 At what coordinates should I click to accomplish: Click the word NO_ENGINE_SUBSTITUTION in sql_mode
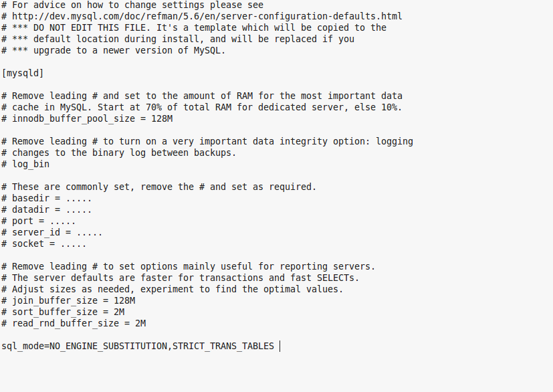pos(108,346)
